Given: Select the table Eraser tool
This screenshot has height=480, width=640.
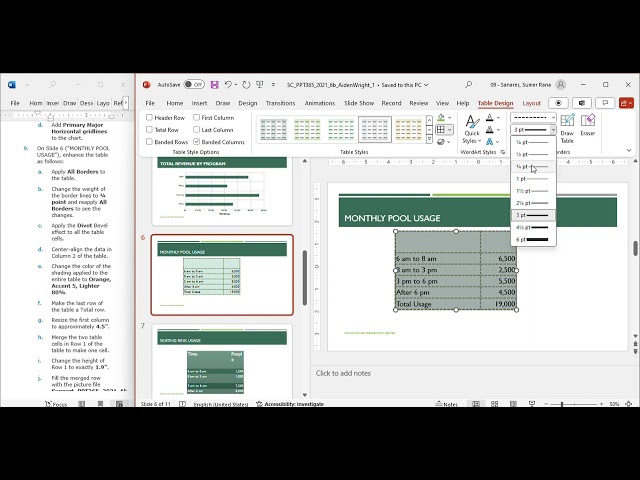Looking at the screenshot, I should point(588,125).
